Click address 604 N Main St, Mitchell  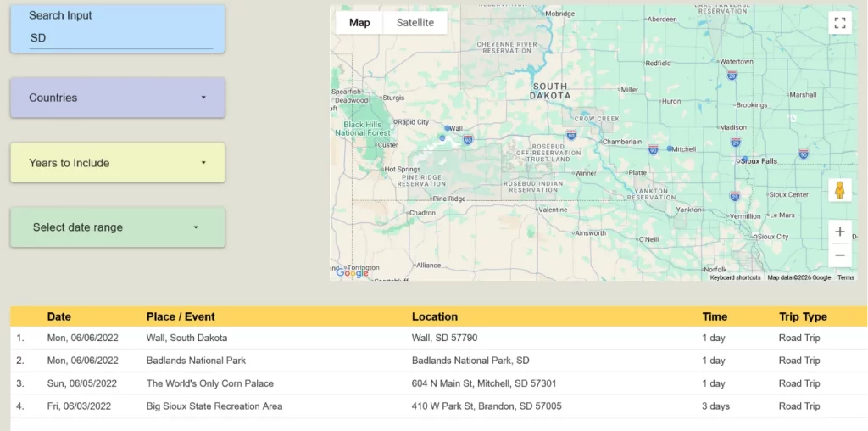click(x=484, y=383)
